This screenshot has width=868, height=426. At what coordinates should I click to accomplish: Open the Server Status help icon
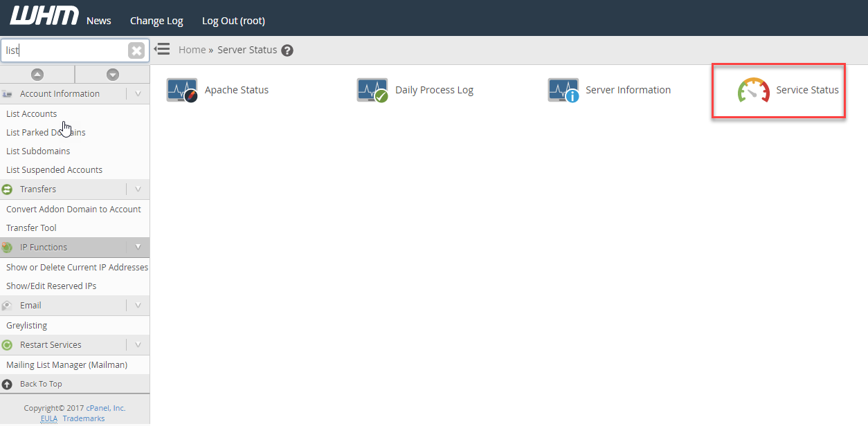click(x=287, y=50)
